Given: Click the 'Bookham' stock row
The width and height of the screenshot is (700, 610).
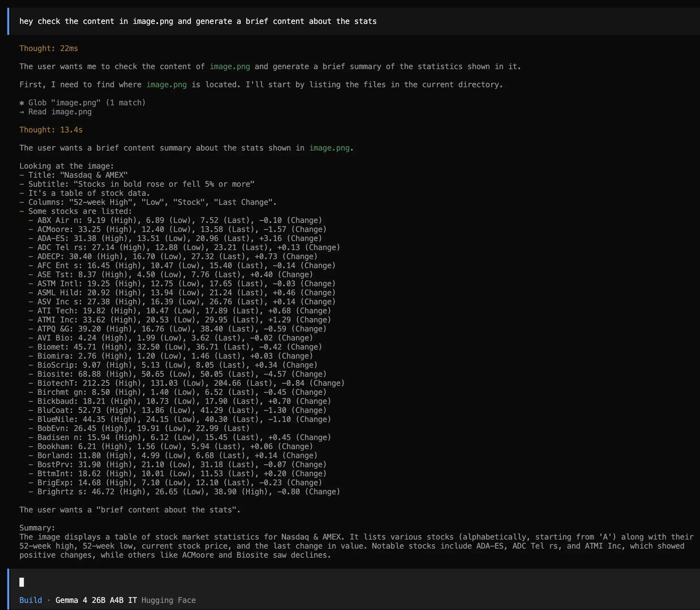Looking at the screenshot, I should [x=171, y=446].
